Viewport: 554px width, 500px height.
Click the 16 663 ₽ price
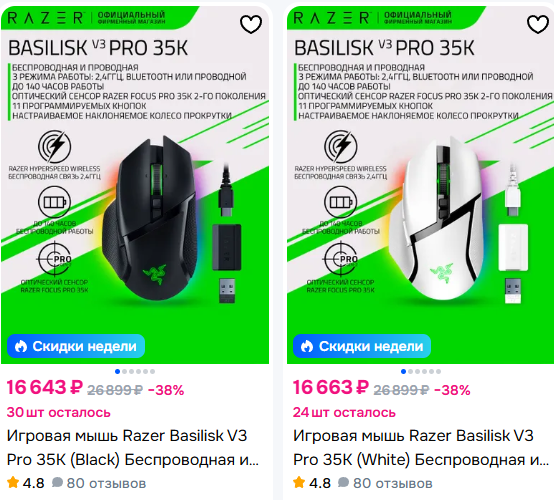(331, 387)
